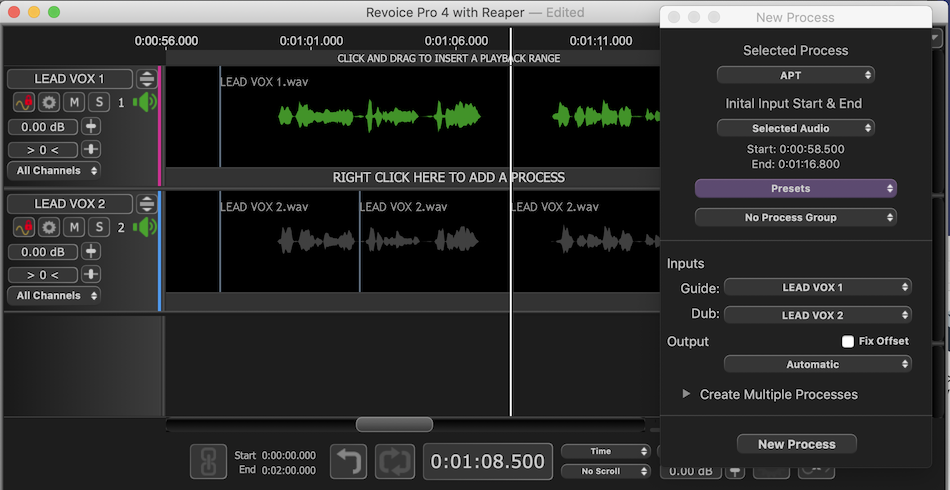Viewport: 950px width, 490px height.
Task: Expand the Create Multiple Processes section
Action: tap(686, 394)
